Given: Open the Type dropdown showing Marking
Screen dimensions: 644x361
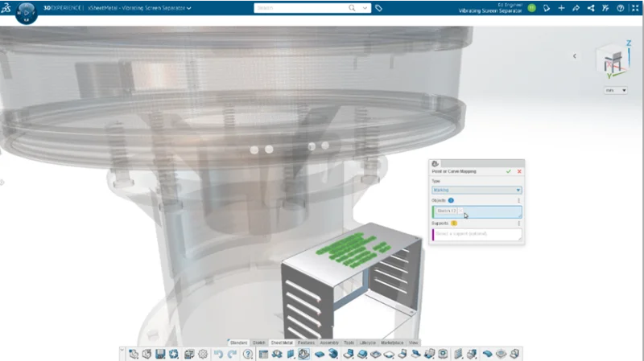Looking at the screenshot, I should click(477, 191).
